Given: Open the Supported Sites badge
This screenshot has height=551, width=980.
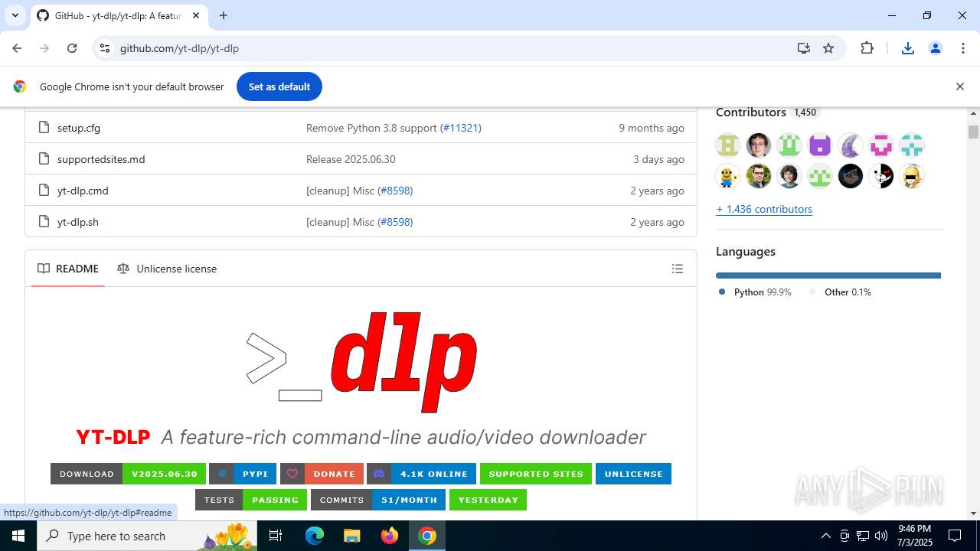Looking at the screenshot, I should [x=536, y=474].
